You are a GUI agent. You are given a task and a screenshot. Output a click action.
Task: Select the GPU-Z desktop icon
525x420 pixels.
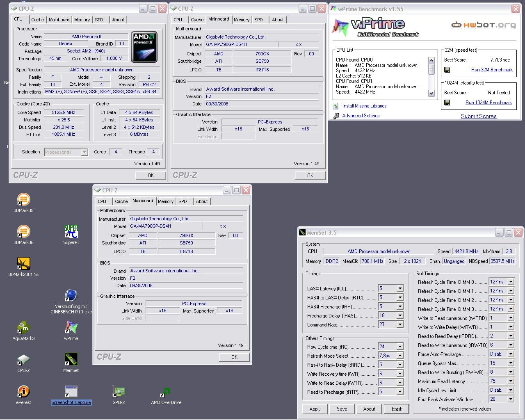tap(119, 392)
